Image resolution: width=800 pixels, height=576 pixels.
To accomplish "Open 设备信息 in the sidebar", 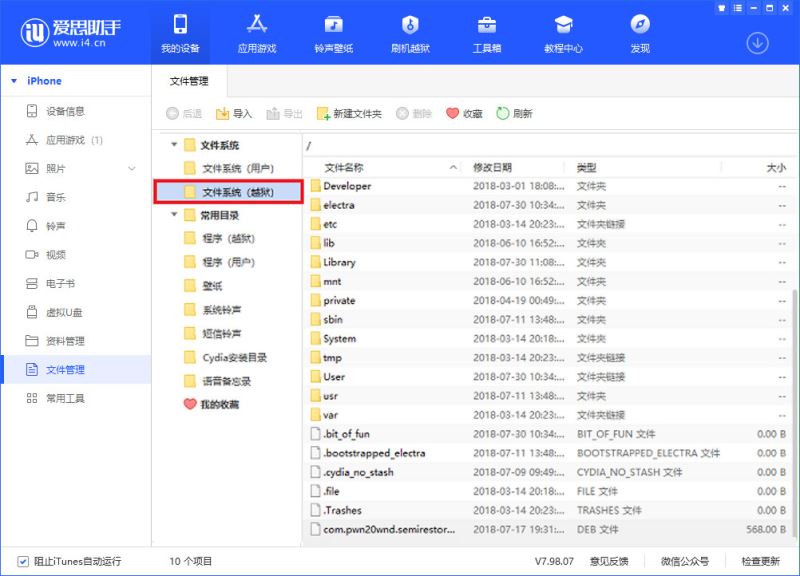I will click(77, 111).
